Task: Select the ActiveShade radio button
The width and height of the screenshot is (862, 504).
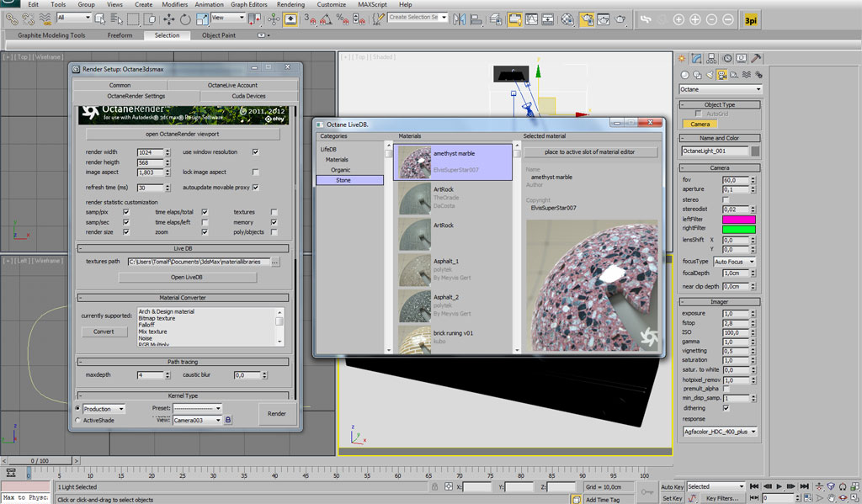Action: pos(77,420)
